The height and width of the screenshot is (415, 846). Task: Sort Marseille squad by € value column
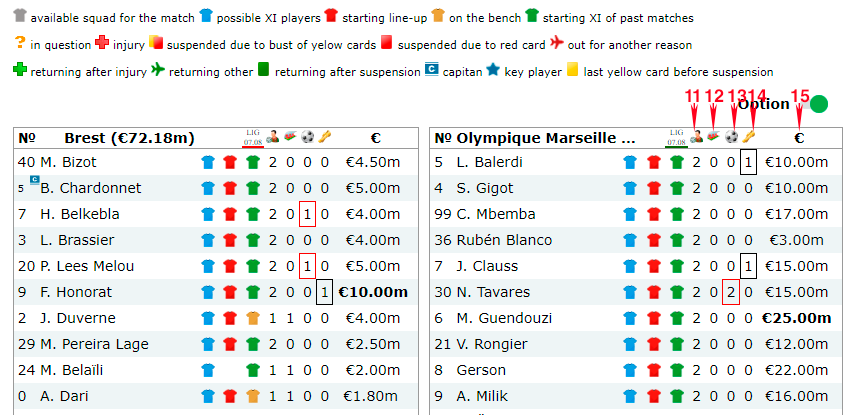[x=798, y=138]
